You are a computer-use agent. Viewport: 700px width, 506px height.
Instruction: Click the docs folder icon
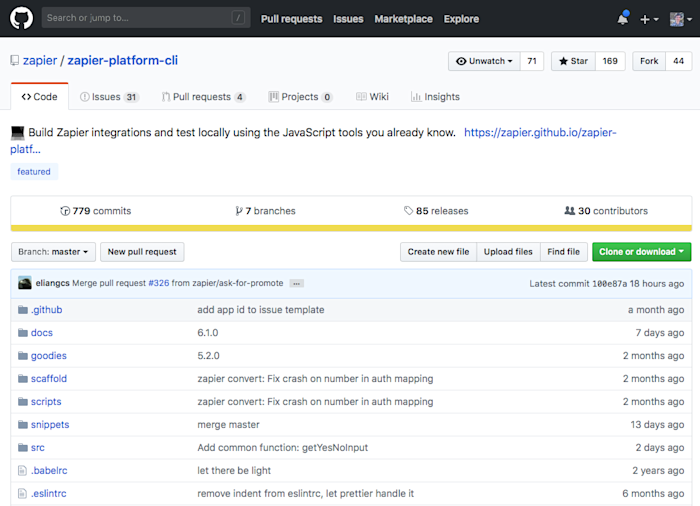(x=23, y=333)
